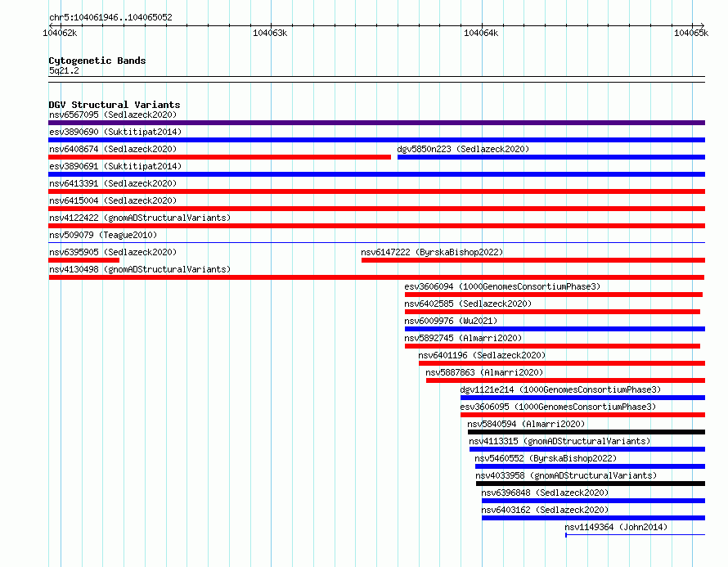Image resolution: width=728 pixels, height=567 pixels.
Task: Click the 104062k ruler tick label
Action: tap(60, 33)
